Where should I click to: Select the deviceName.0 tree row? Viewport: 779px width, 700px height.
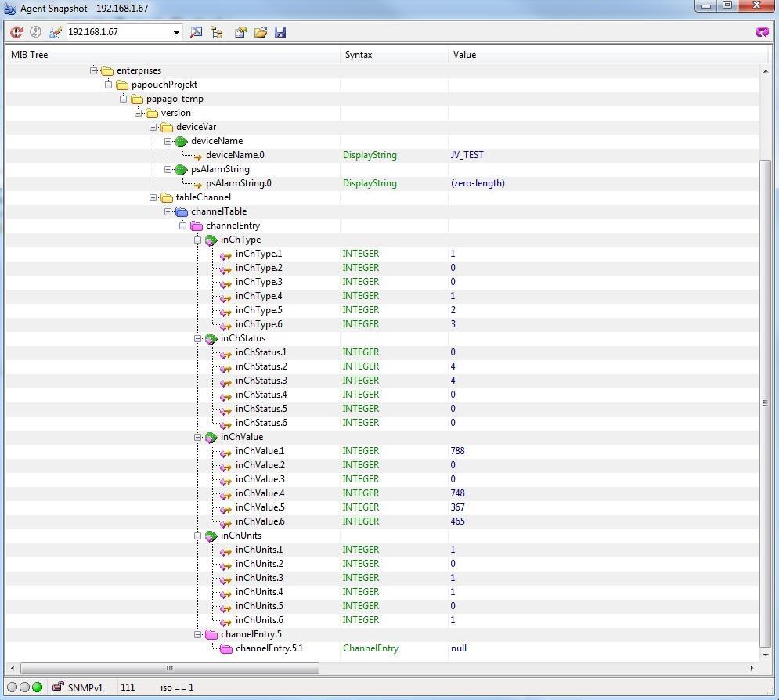(x=383, y=155)
